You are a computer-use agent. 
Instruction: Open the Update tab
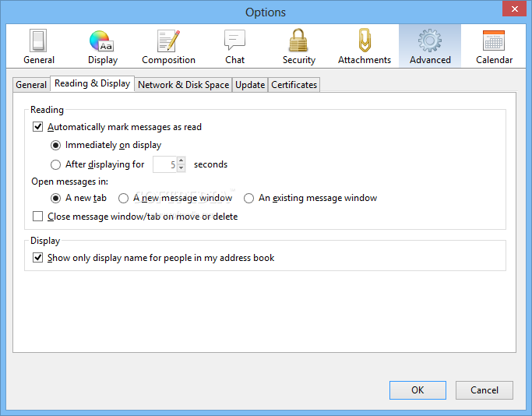click(x=250, y=85)
